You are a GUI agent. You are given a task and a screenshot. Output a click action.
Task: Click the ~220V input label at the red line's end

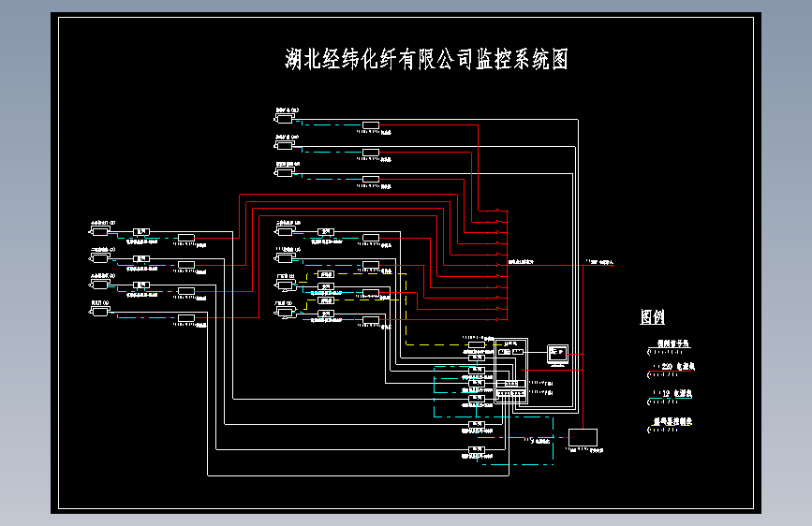(600, 262)
